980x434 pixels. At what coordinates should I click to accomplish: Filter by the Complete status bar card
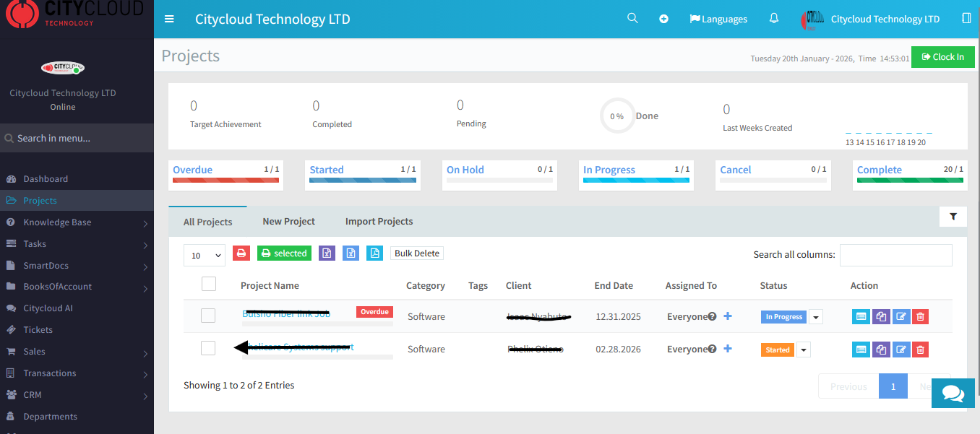[910, 175]
